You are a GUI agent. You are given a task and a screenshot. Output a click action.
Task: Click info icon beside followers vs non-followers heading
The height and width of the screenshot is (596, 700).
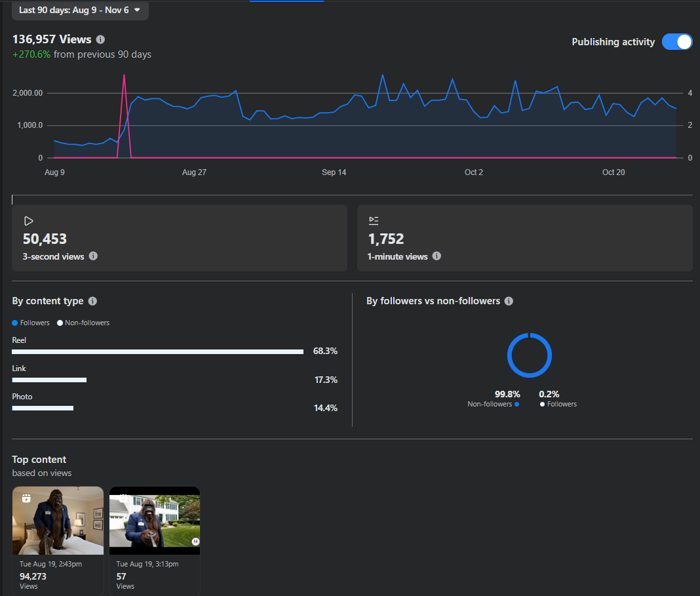(509, 301)
